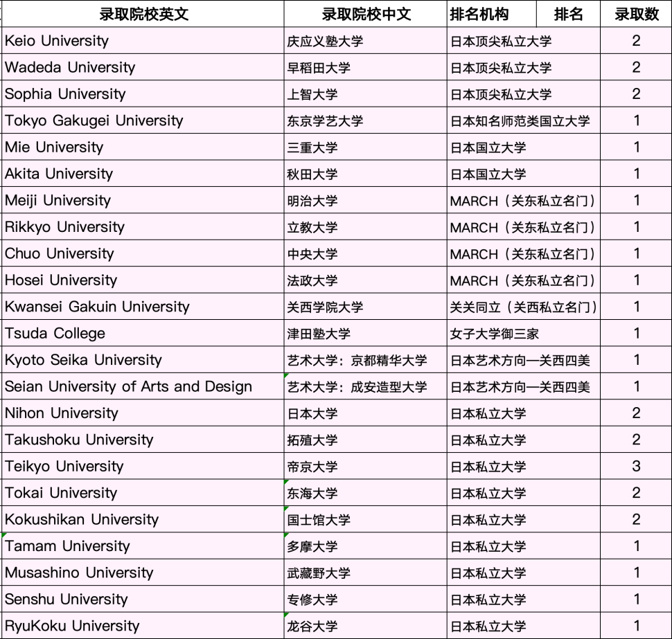
Task: Select the cell 庆应义塾大学
Action: (x=366, y=41)
